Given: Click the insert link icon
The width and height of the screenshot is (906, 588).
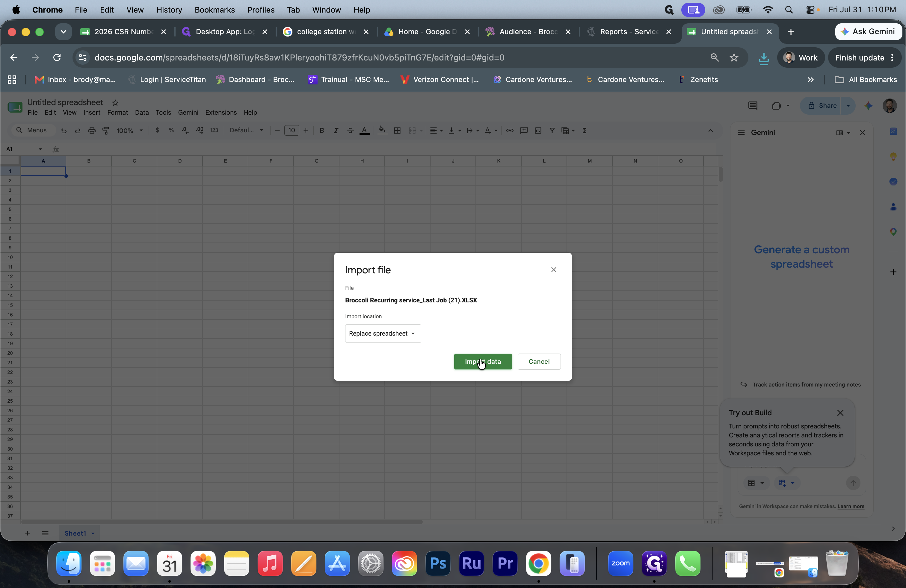Looking at the screenshot, I should pos(509,131).
